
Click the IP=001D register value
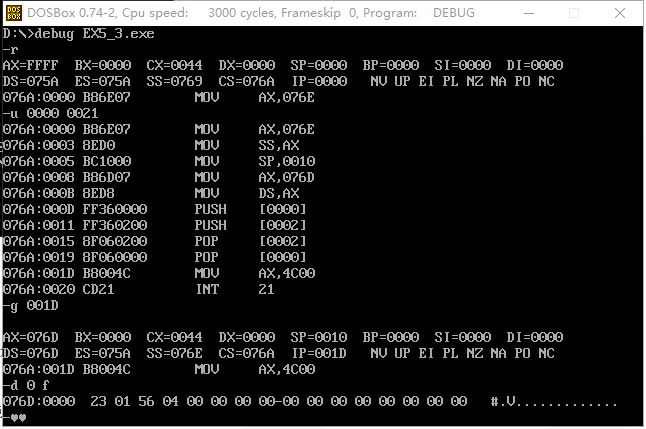[x=319, y=353]
